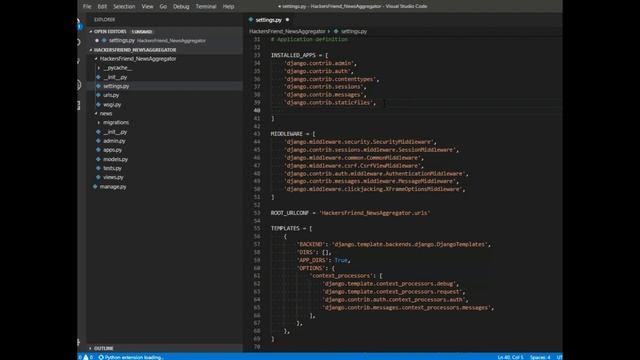The image size is (640, 360).
Task: Click TEMPLATES on line 55
Action: tap(285, 228)
